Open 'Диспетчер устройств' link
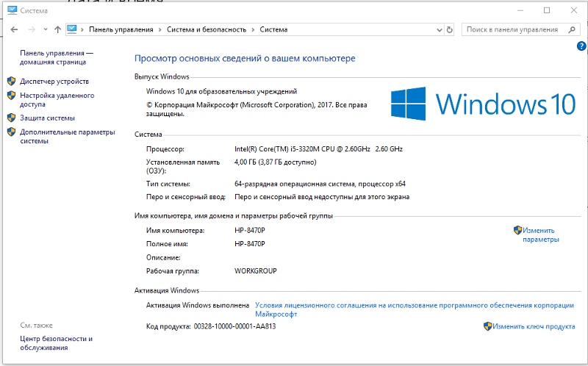Screen dimensions: 588x366 tap(54, 82)
